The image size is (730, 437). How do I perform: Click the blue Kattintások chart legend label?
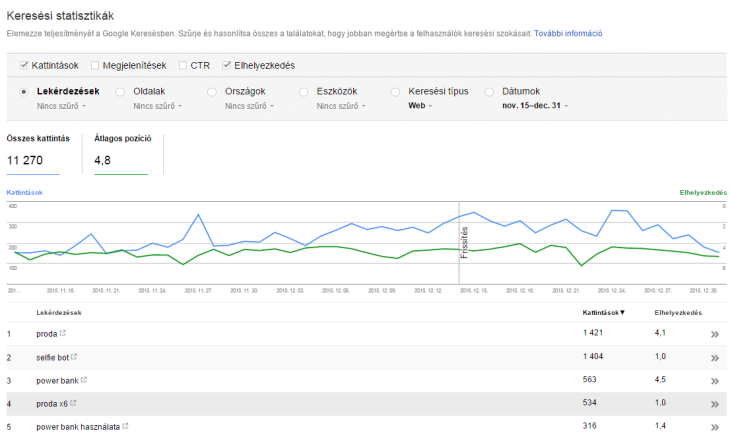(x=25, y=192)
